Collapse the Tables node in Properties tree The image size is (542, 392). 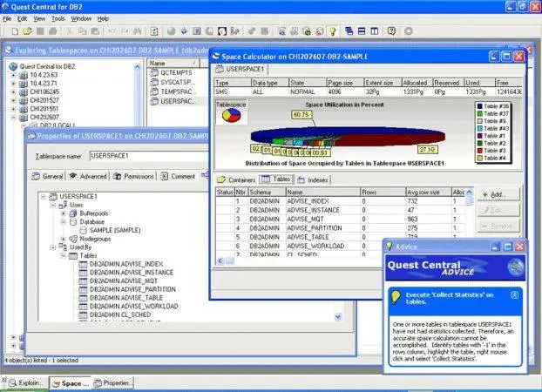click(x=64, y=256)
